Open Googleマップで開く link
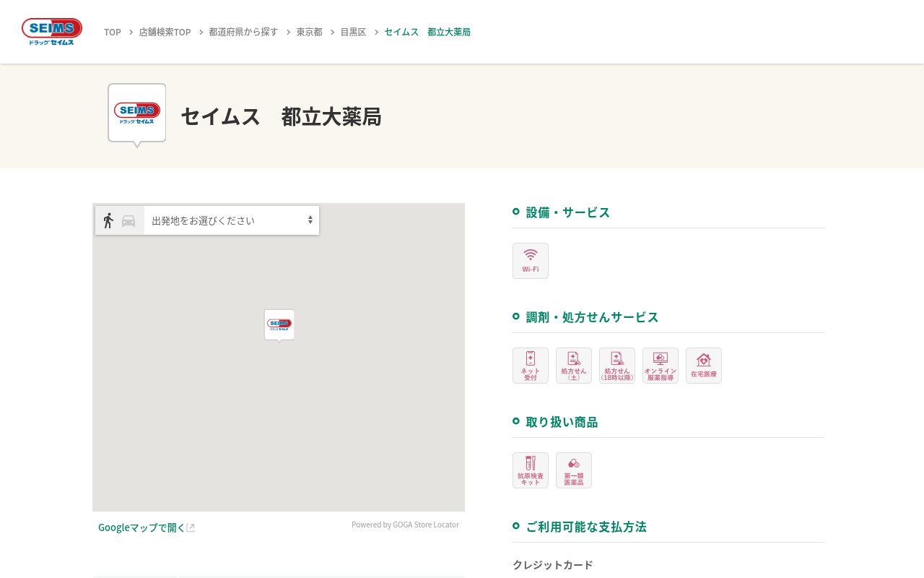 coord(141,527)
